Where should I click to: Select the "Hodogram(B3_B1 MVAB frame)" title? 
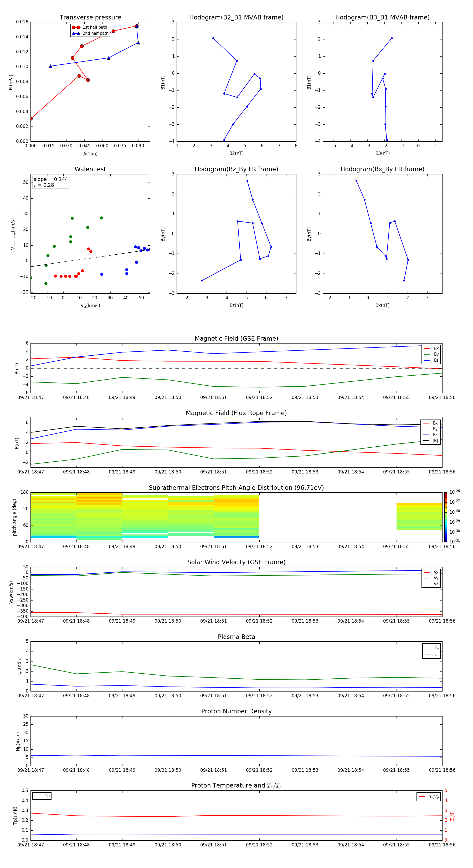[x=382, y=18]
